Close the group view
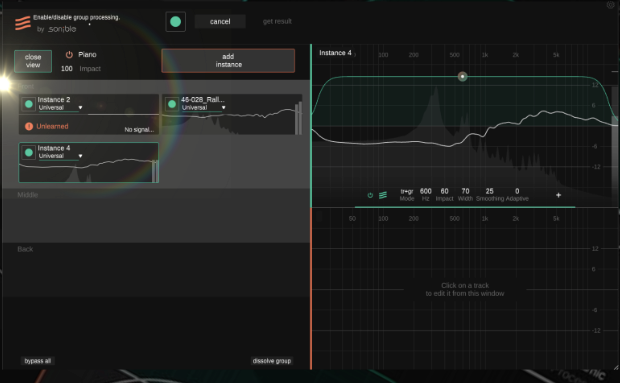The width and height of the screenshot is (620, 383). pyautogui.click(x=33, y=61)
